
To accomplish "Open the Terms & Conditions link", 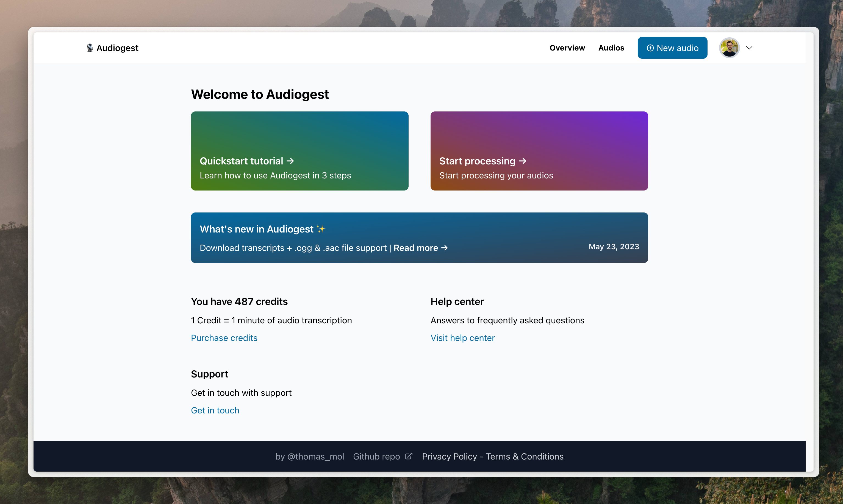I will (524, 457).
